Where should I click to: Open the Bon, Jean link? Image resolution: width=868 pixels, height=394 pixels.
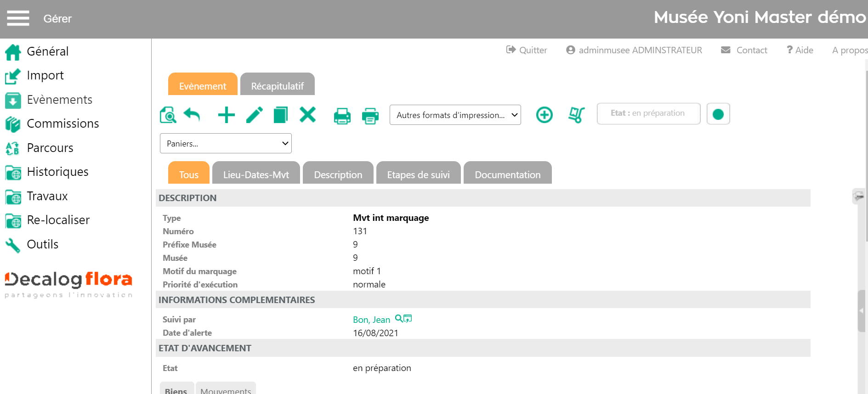coord(371,320)
